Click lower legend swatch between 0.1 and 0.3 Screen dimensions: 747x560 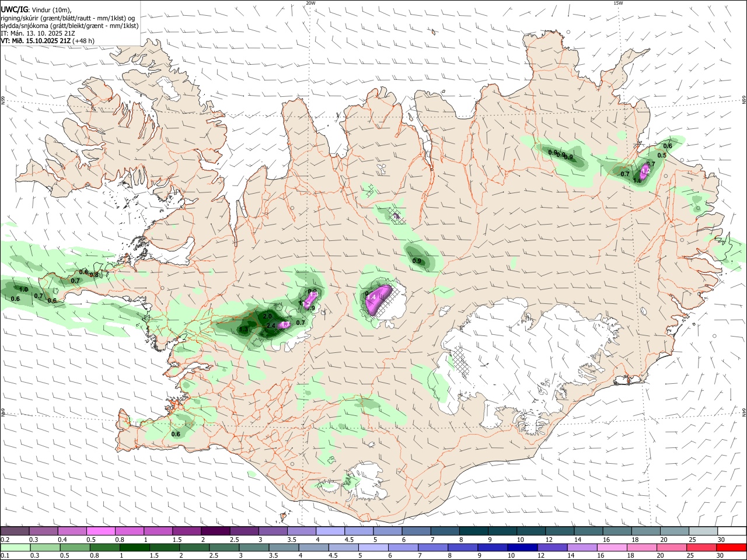point(15,548)
